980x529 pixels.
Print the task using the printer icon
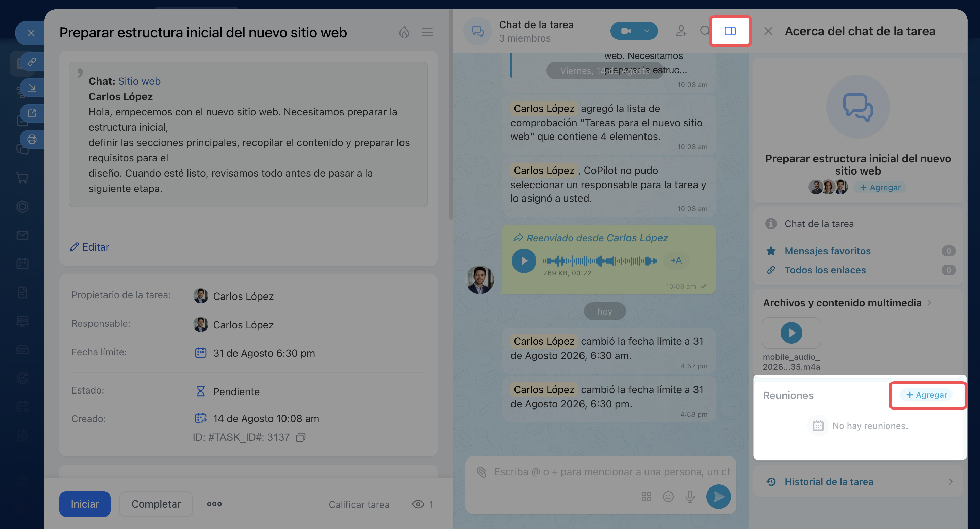tap(32, 139)
